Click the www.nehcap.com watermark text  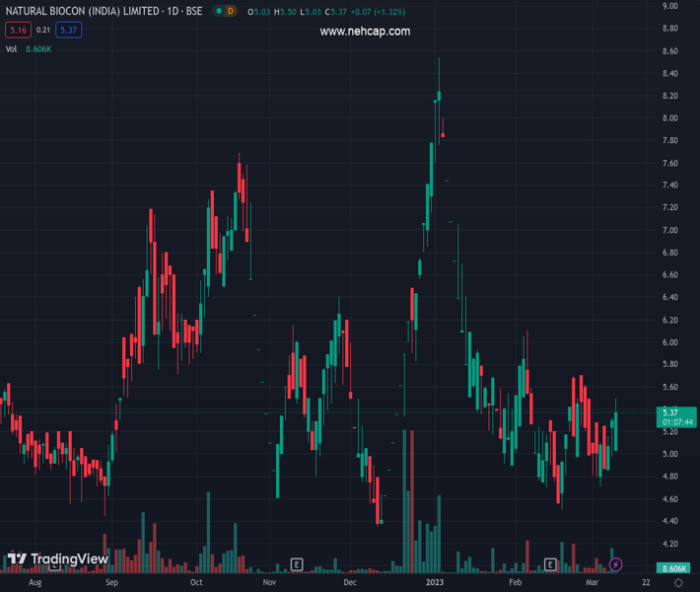[x=365, y=32]
